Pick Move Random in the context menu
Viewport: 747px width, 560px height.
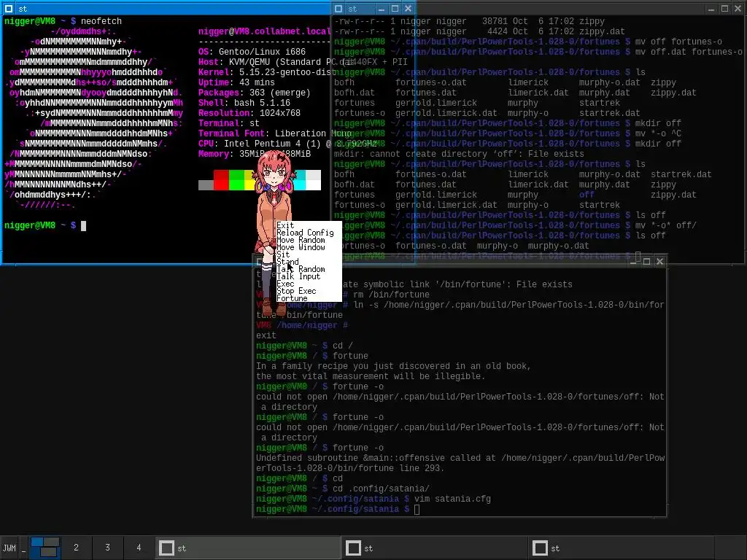[x=301, y=240]
